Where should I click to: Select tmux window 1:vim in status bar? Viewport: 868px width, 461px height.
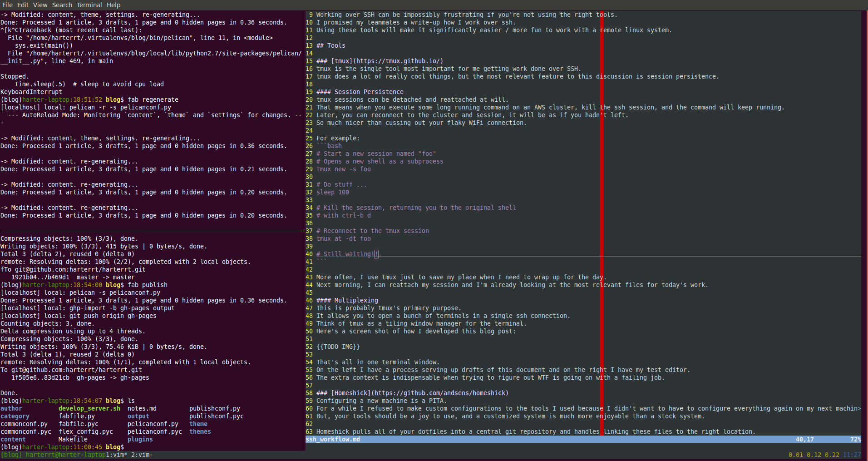click(117, 455)
